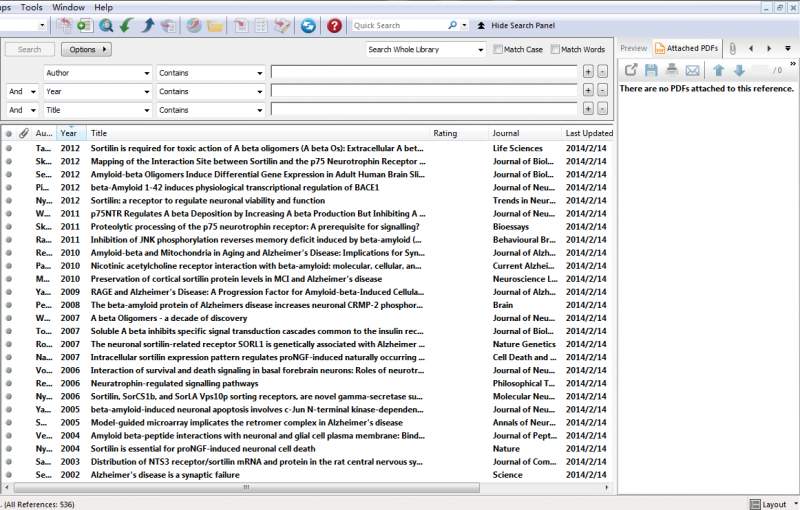This screenshot has width=800, height=510.
Task: Expand PDF toolbar overflow chevron
Action: (x=793, y=64)
